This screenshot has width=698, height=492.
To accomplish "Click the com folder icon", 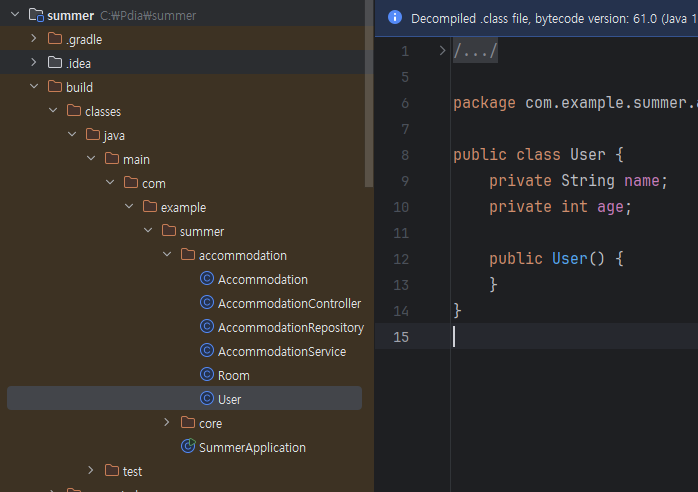I will (131, 183).
